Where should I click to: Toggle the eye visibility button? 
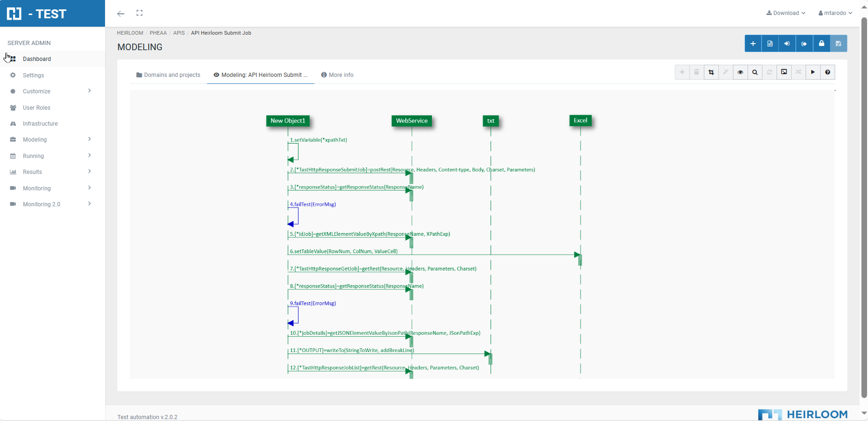tap(740, 72)
